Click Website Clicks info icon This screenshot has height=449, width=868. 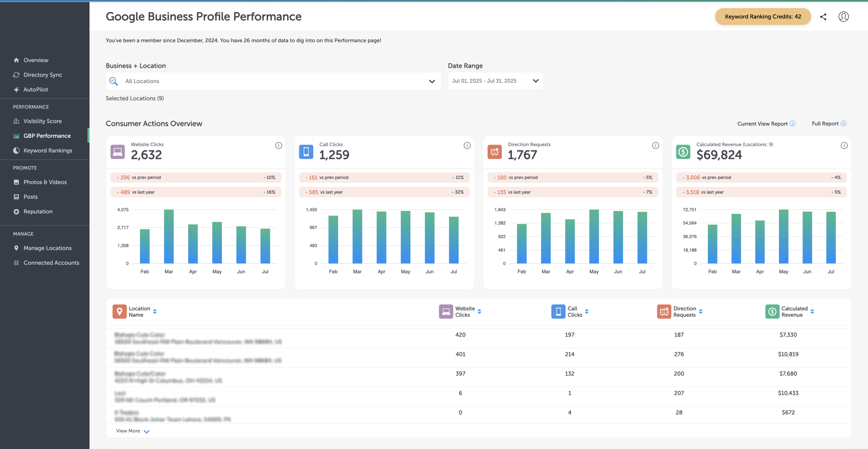click(278, 145)
